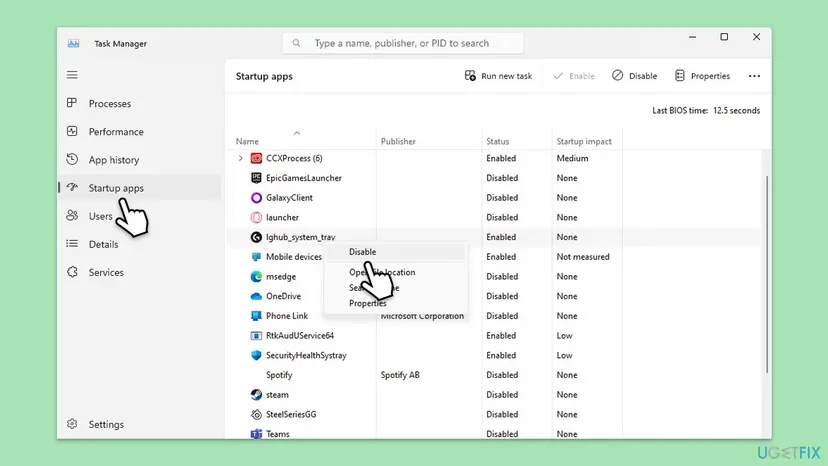
Task: Click the lghub_system_tray Logitech icon
Action: pos(256,237)
